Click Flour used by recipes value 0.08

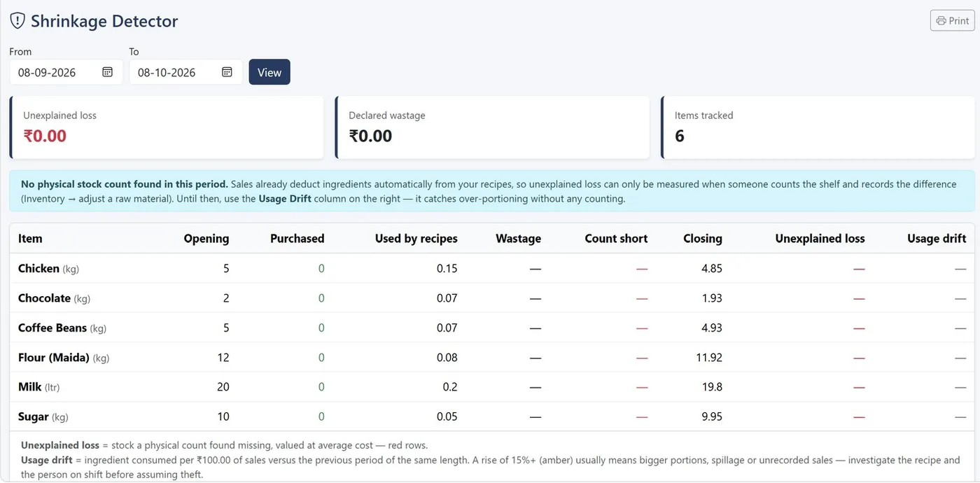coord(447,358)
